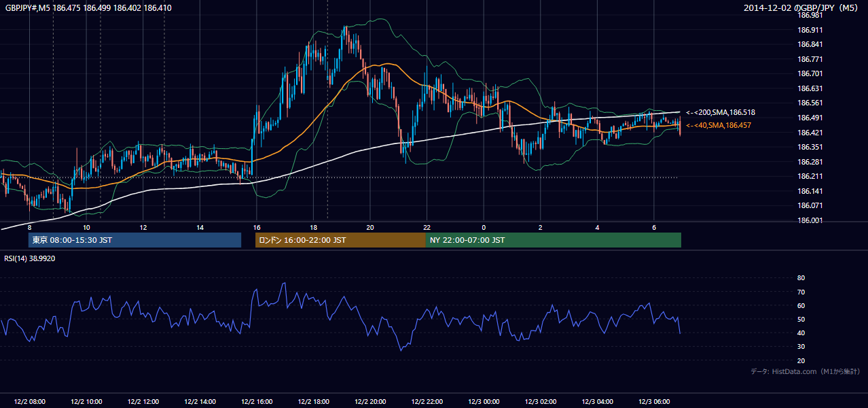Viewport: 868px width, 408px height.
Task: Click the 12/3 02:00 time axis label
Action: tap(540, 402)
